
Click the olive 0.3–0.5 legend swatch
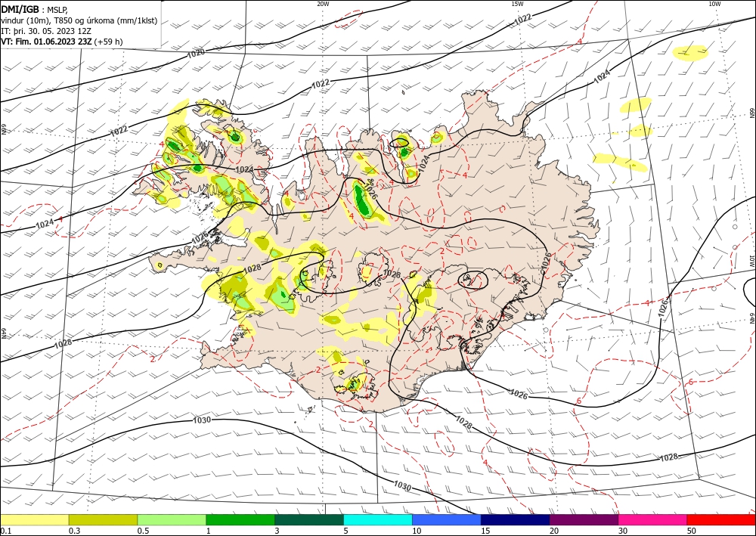(103, 519)
